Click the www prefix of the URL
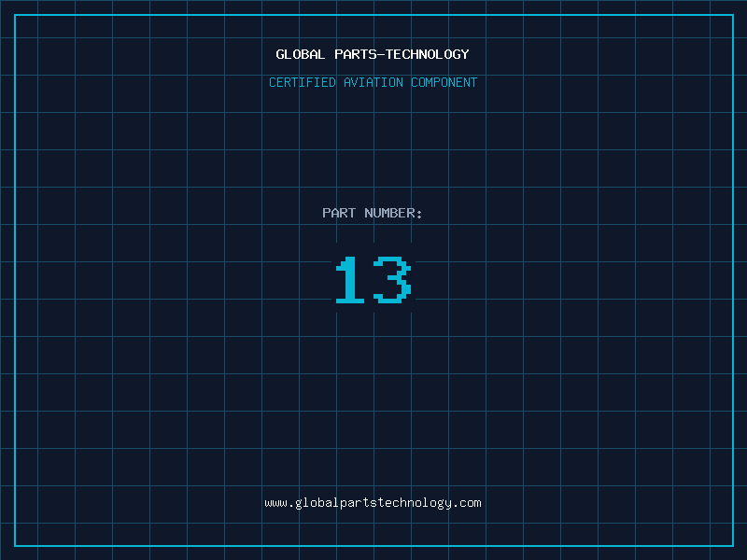This screenshot has width=747, height=560. [x=275, y=503]
